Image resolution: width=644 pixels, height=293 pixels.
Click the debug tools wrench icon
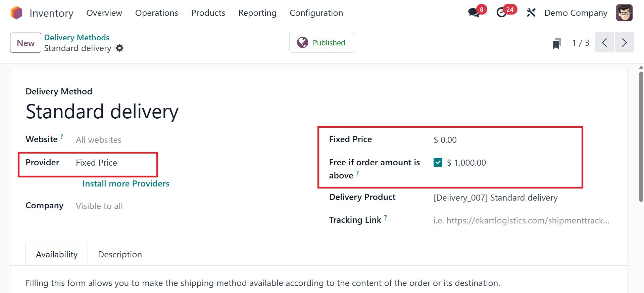(x=531, y=13)
